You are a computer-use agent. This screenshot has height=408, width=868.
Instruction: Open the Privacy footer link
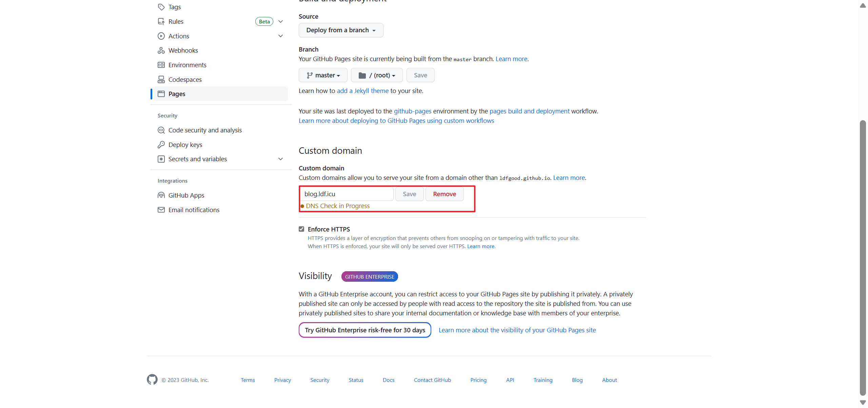pos(282,380)
